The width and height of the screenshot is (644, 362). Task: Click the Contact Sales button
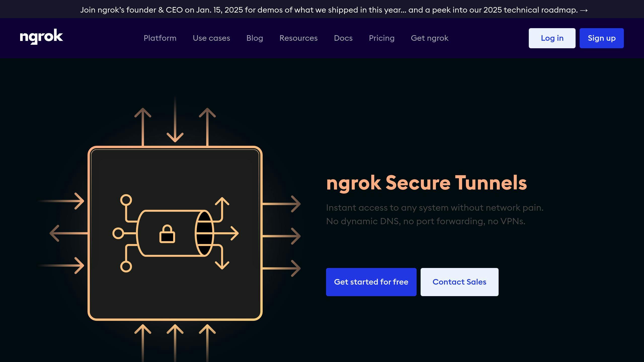(459, 282)
